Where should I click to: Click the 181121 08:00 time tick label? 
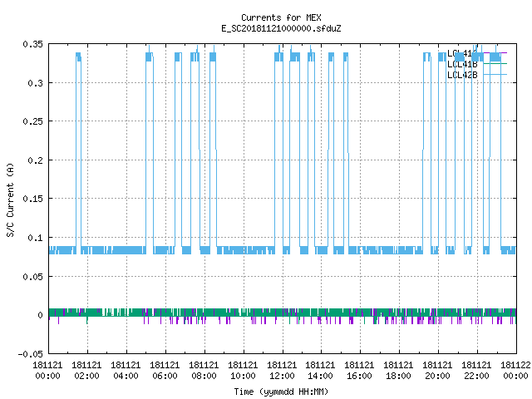(x=204, y=371)
